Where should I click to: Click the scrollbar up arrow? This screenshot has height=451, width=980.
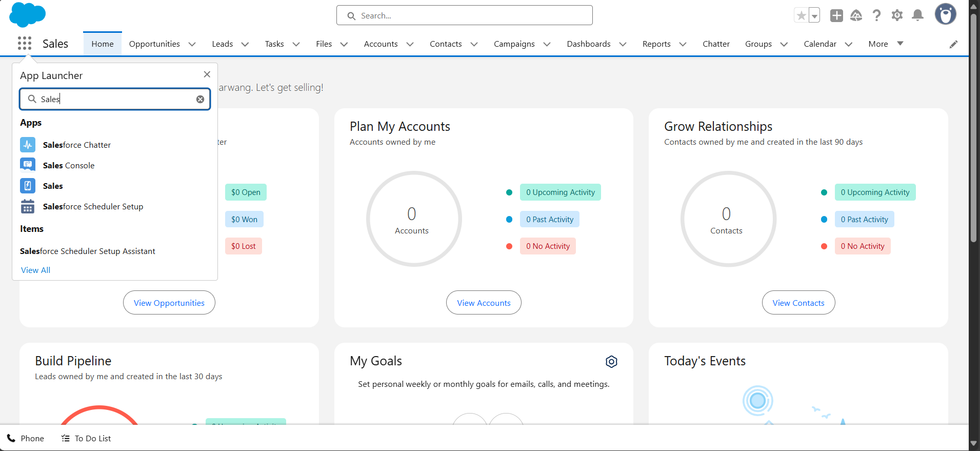click(x=974, y=6)
